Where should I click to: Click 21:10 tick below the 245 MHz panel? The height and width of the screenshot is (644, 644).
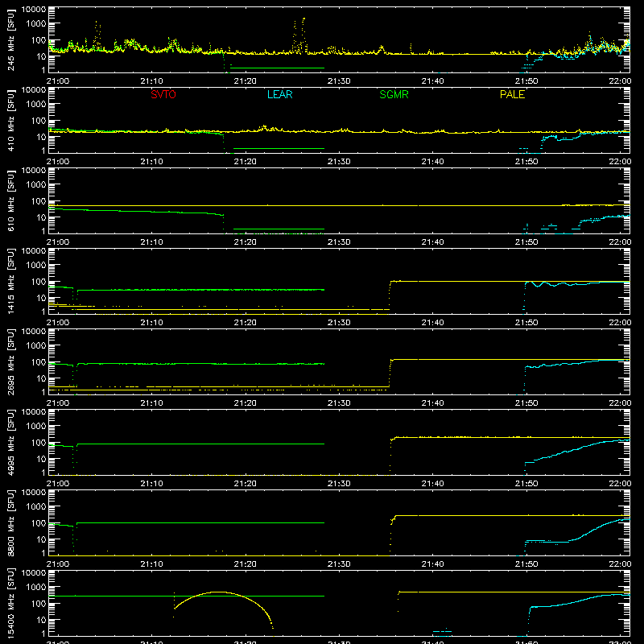151,81
